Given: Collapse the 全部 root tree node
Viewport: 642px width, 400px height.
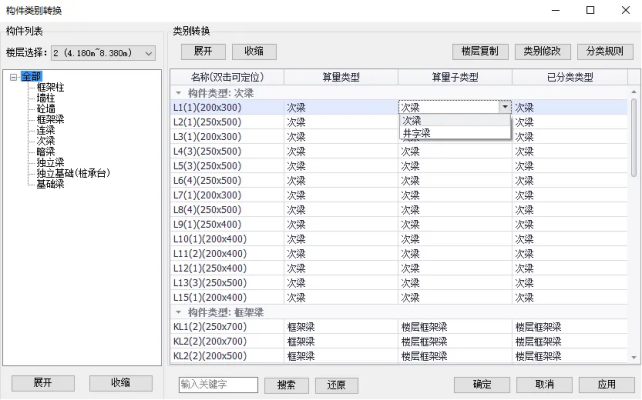Looking at the screenshot, I should coord(13,76).
